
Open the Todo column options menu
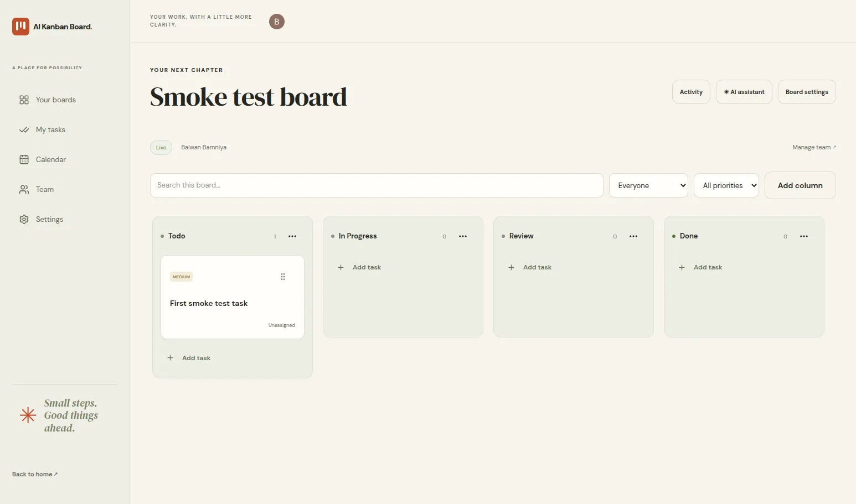(292, 236)
